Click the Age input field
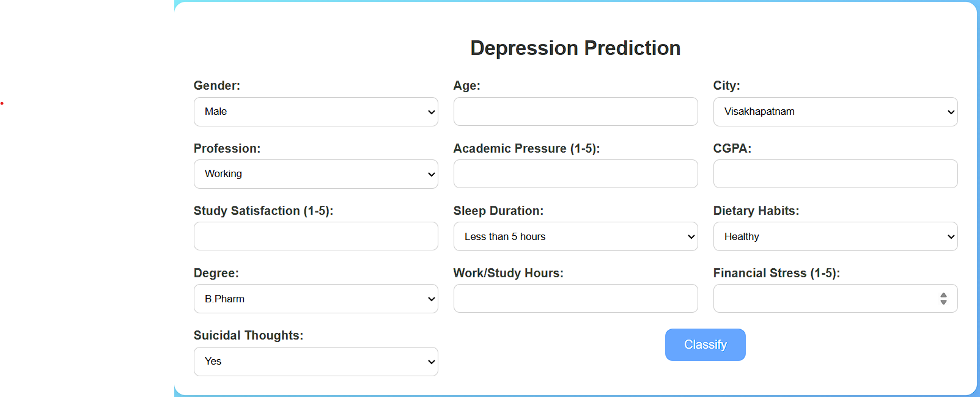Screen dimensions: 980x397 click(x=575, y=111)
